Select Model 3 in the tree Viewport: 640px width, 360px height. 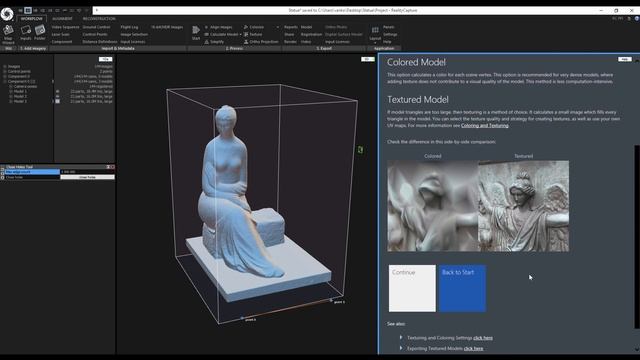(20, 101)
